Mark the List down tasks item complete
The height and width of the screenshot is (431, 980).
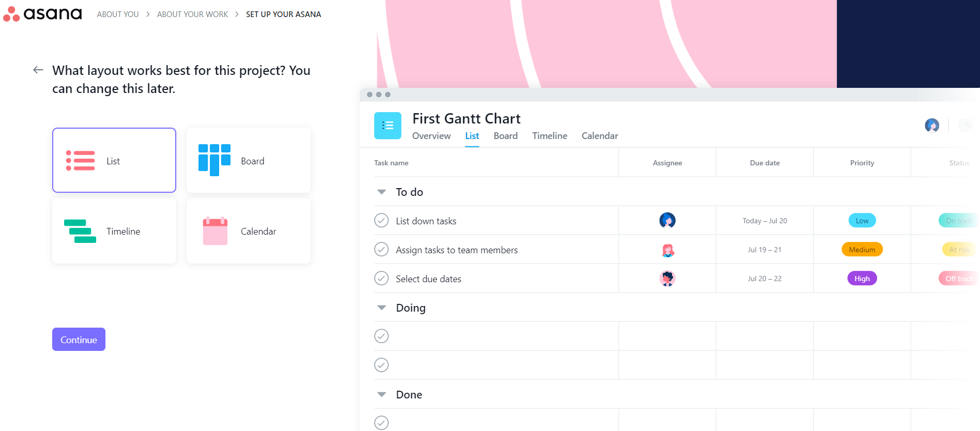[381, 220]
